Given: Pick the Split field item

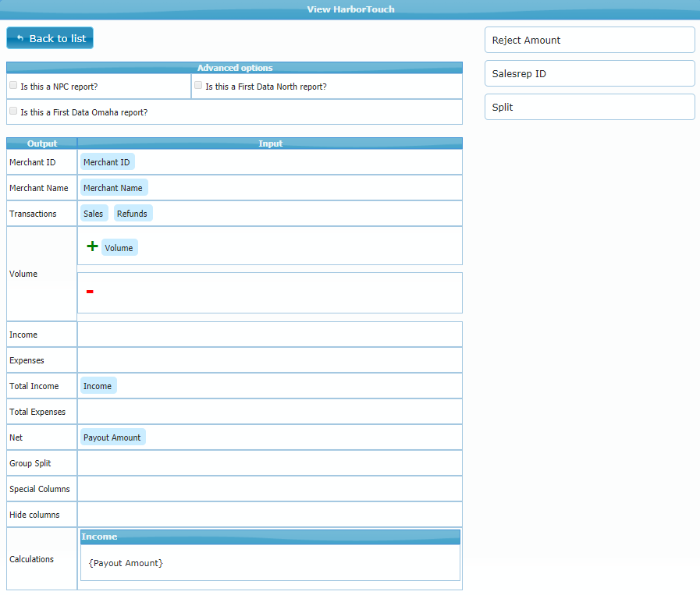Looking at the screenshot, I should pyautogui.click(x=589, y=107).
